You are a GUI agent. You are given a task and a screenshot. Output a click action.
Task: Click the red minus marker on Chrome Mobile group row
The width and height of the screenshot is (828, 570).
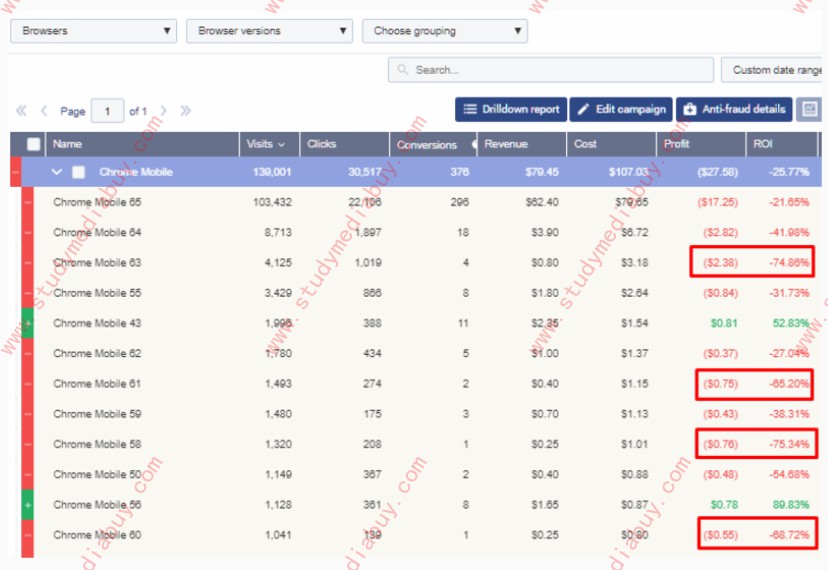15,172
